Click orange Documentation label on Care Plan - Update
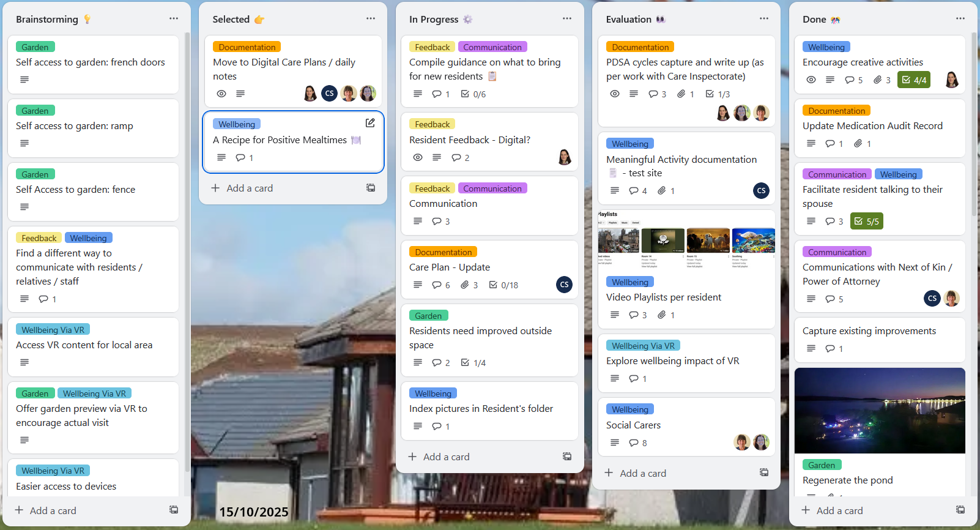Image resolution: width=980 pixels, height=530 pixels. tap(444, 252)
